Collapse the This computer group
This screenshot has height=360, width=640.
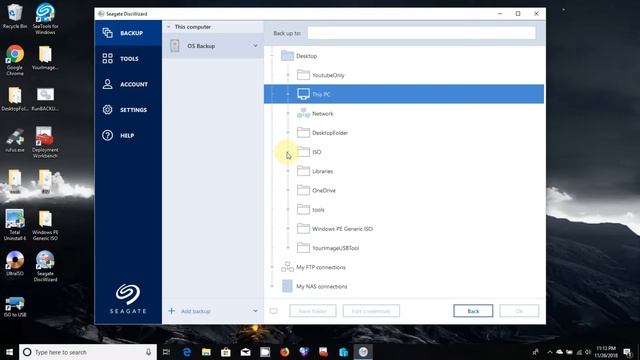click(169, 27)
